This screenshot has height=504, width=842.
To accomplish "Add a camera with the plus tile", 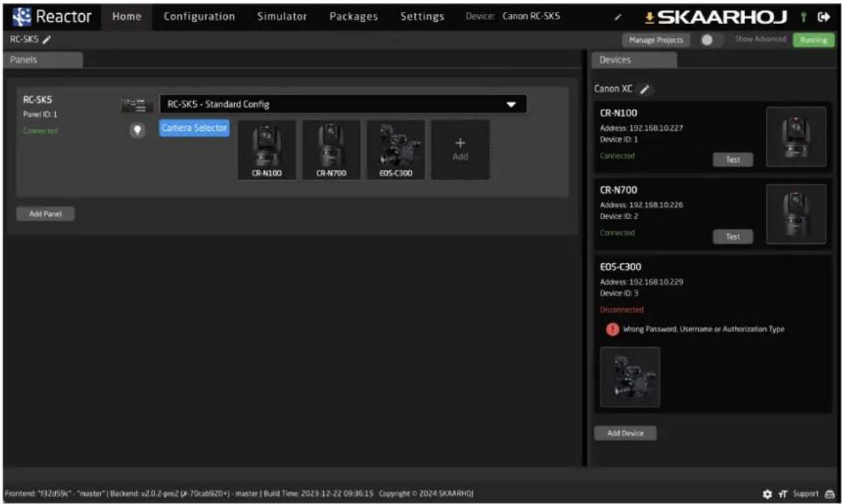I will point(460,150).
